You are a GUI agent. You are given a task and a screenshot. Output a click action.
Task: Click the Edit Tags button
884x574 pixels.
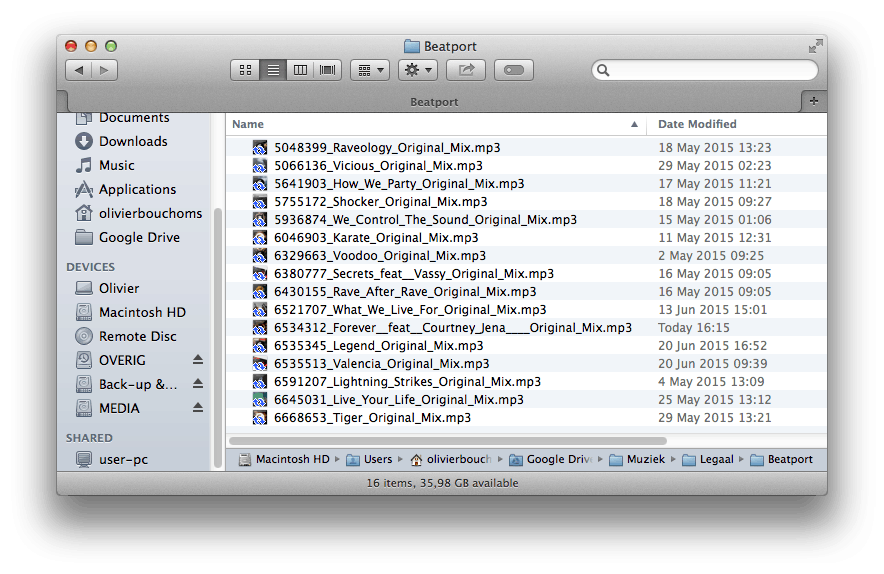[x=514, y=70]
